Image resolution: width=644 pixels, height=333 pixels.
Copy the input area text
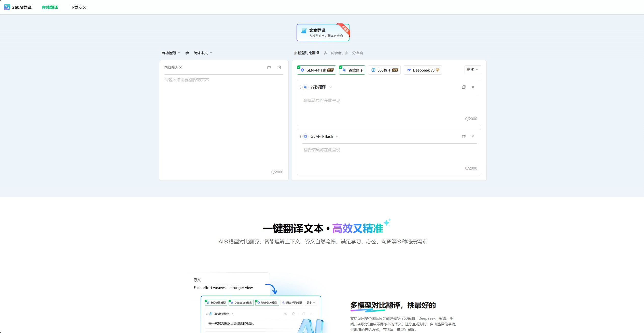[x=269, y=67]
